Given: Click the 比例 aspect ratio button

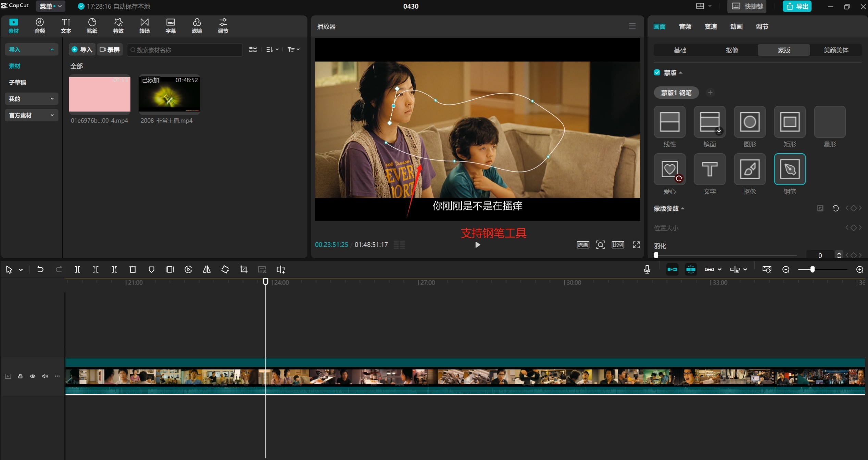Looking at the screenshot, I should (x=618, y=244).
